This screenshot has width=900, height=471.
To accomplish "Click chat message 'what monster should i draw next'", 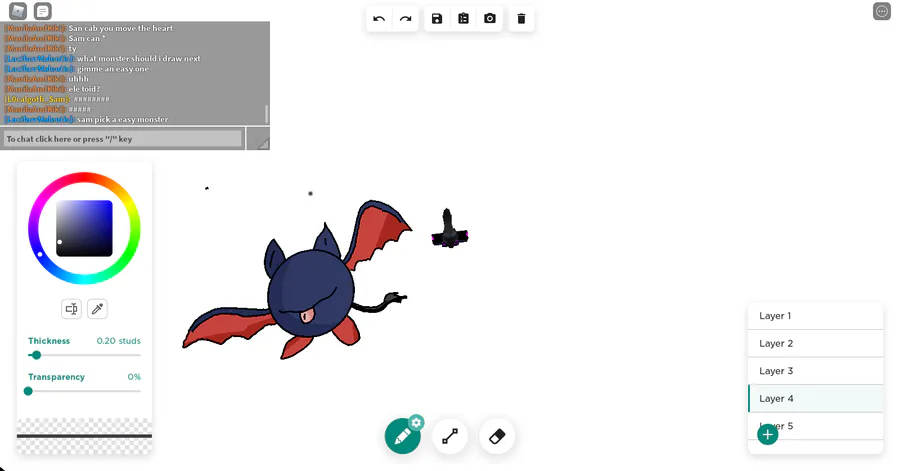I will (139, 59).
